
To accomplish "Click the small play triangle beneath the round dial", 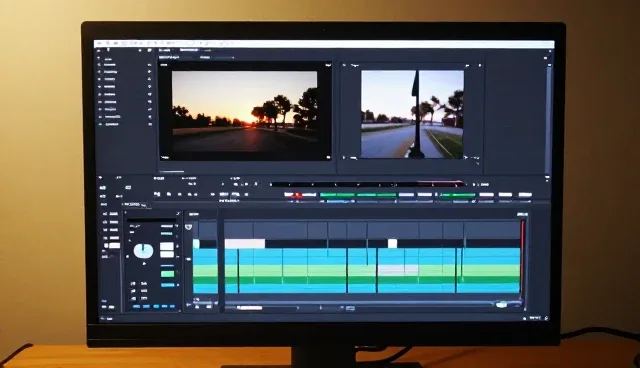I will coord(144,264).
